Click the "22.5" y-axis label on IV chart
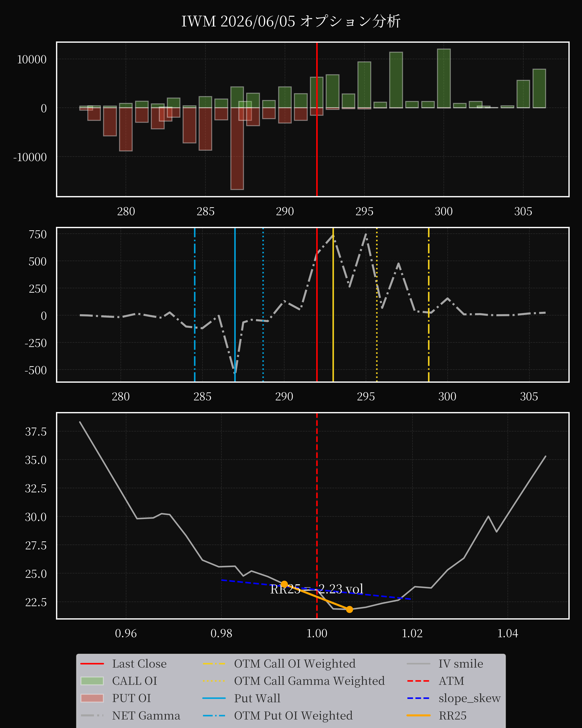 click(x=36, y=602)
